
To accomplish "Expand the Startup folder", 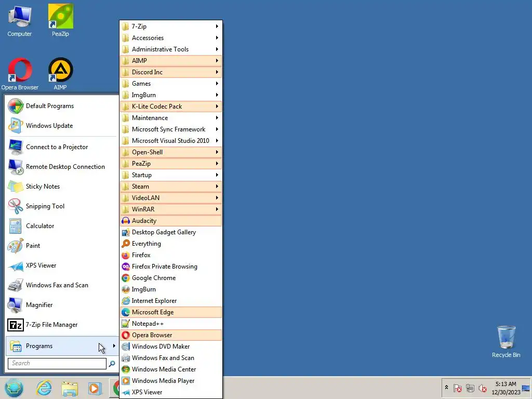I will tap(171, 175).
